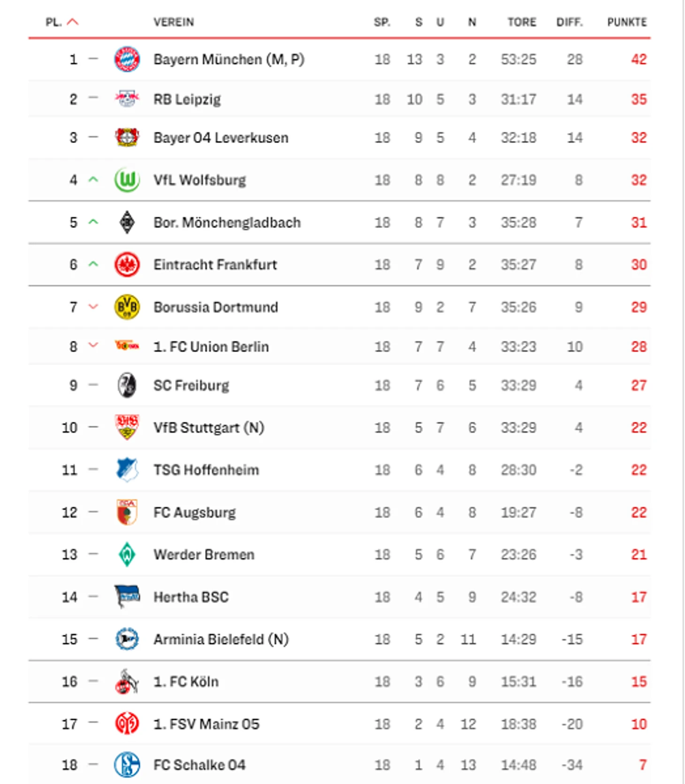Image resolution: width=685 pixels, height=784 pixels.
Task: Select the TSG Hoffenheim team name
Action: click(x=206, y=470)
